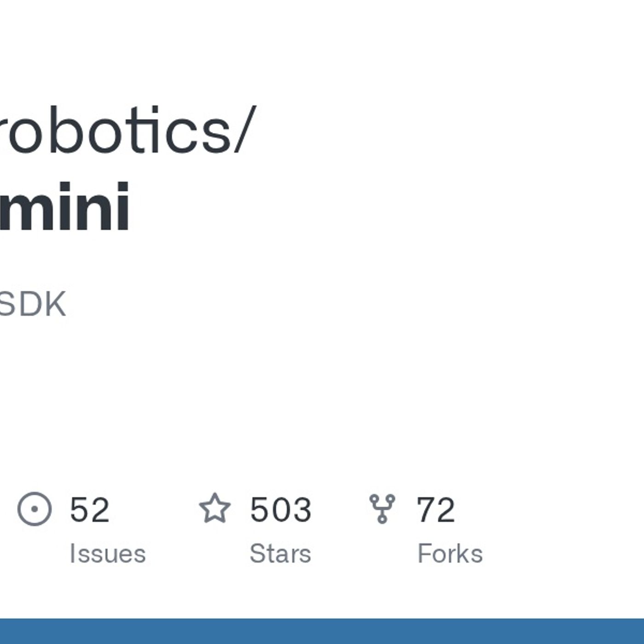Viewport: 644px width, 644px height.
Task: Open the robotics owner name
Action: tap(115, 130)
